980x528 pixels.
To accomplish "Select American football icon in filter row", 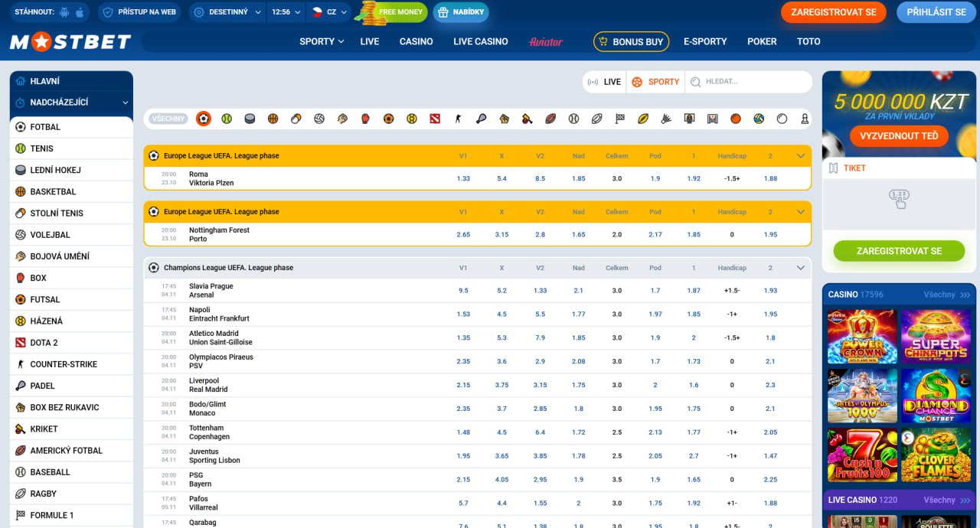I will pyautogui.click(x=550, y=119).
